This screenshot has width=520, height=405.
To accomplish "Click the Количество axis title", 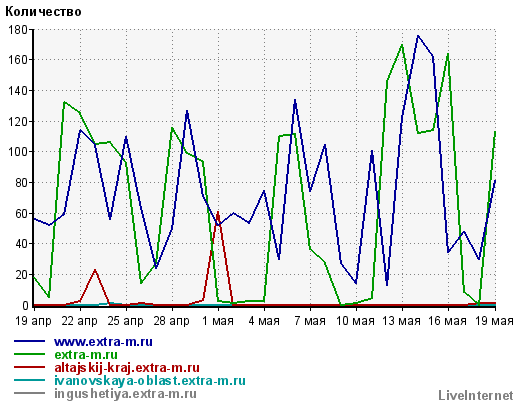I will point(43,12).
